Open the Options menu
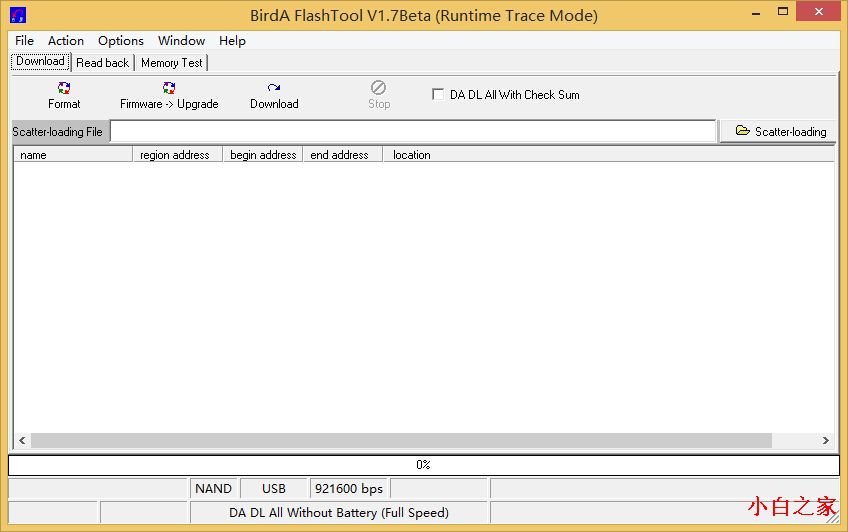Screen dimensions: 848x532 (121, 41)
